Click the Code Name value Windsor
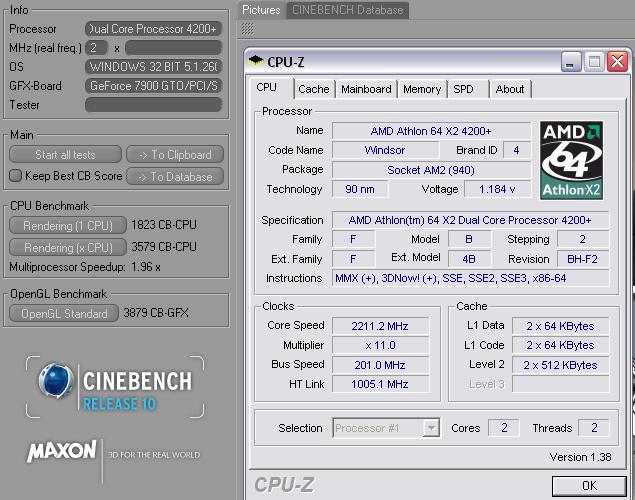The height and width of the screenshot is (500, 635). pyautogui.click(x=385, y=150)
